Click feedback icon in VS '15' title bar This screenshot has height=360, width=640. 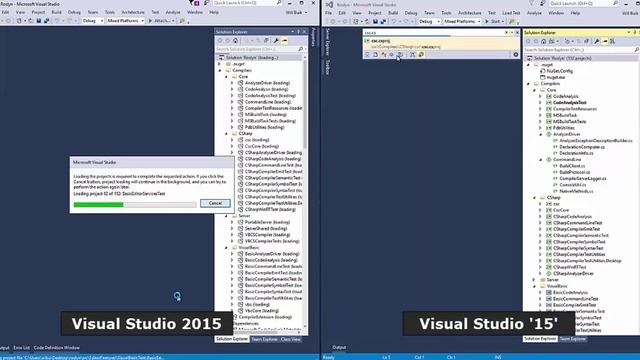542,4
